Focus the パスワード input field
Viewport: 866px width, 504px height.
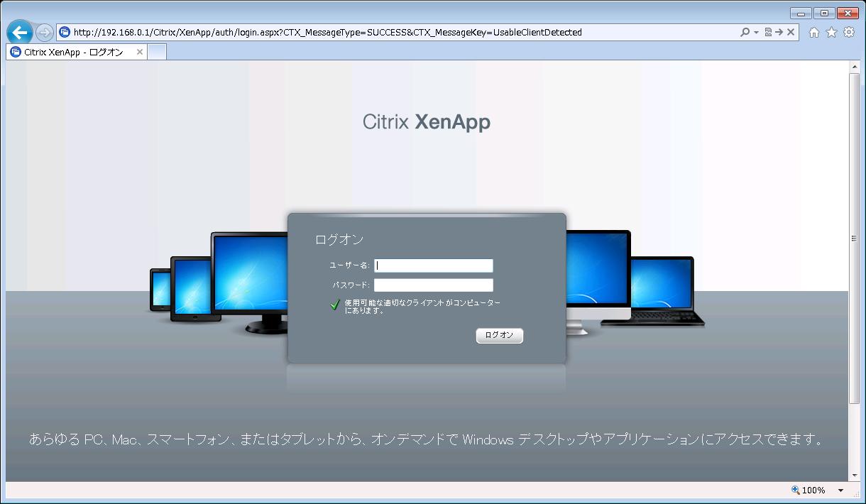(x=434, y=285)
